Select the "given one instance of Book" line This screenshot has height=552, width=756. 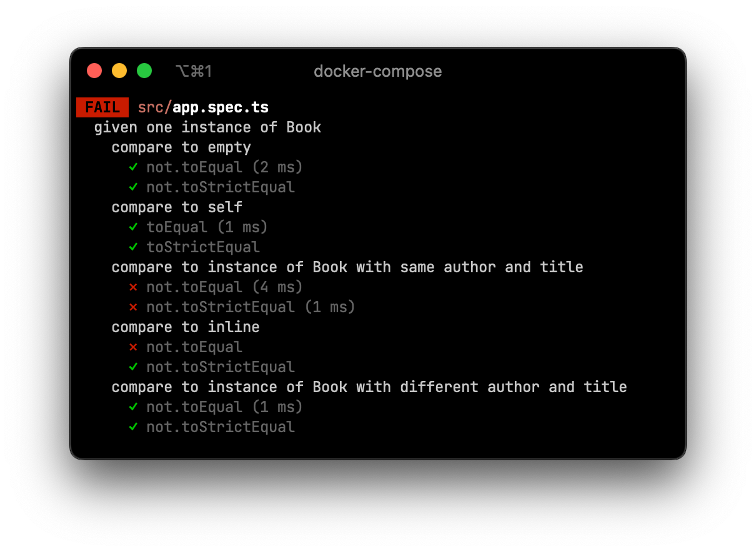(207, 127)
